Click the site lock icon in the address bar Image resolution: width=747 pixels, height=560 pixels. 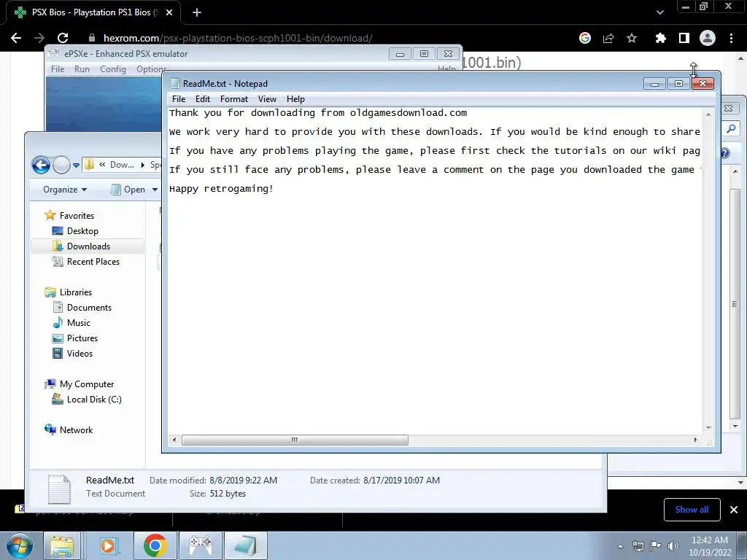[92, 38]
